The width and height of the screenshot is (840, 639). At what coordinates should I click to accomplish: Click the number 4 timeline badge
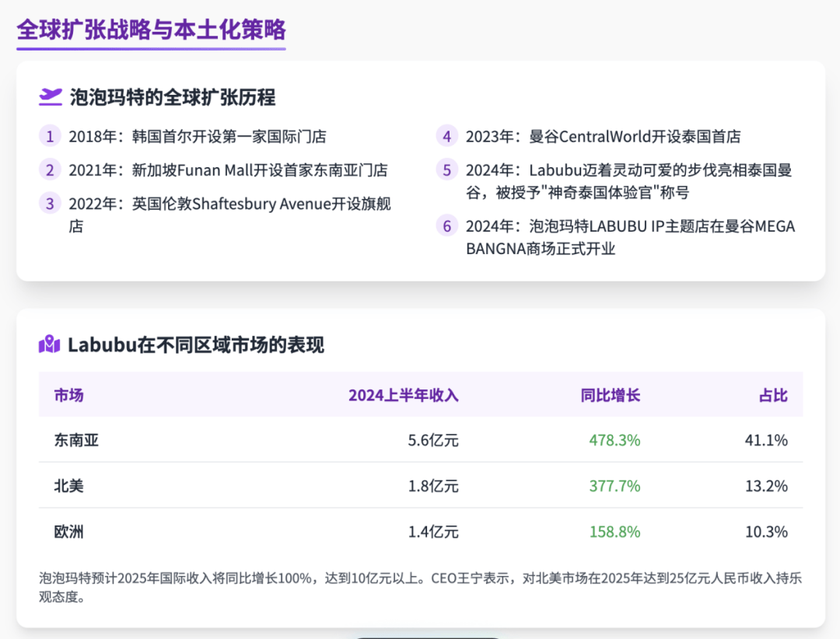(446, 137)
